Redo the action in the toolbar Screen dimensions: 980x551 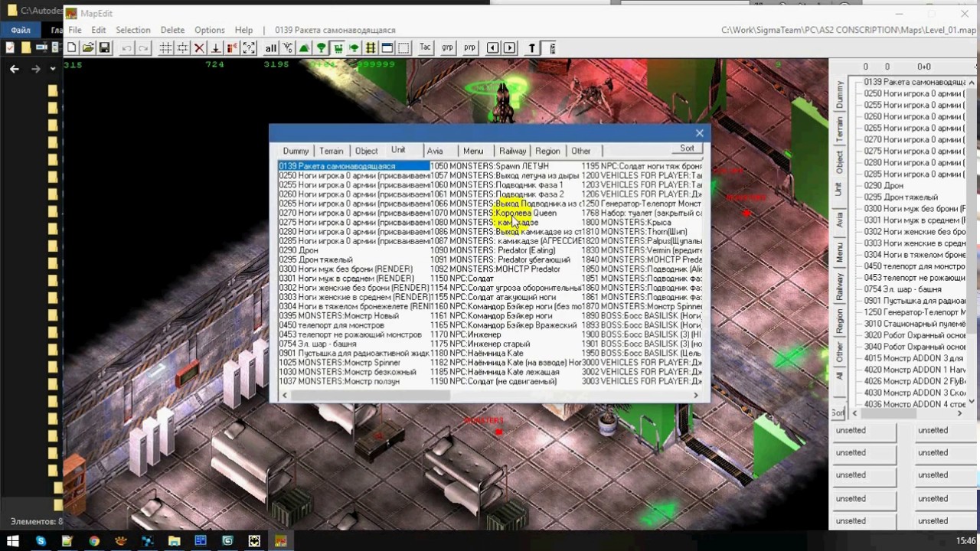tap(143, 48)
